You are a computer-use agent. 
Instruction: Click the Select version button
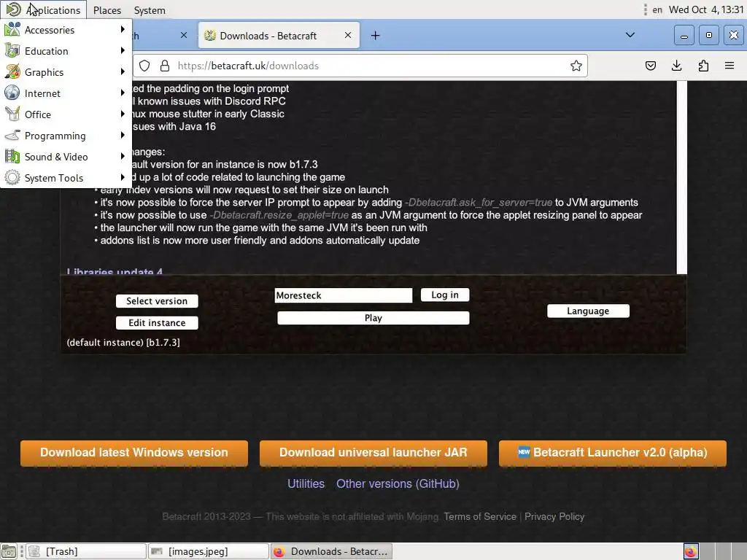click(x=157, y=301)
